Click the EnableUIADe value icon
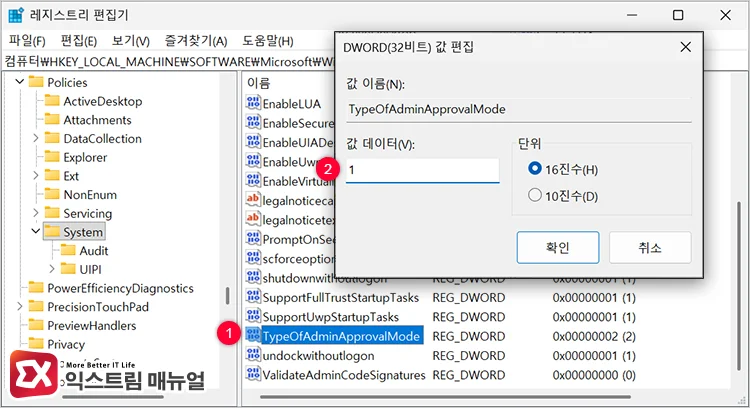The image size is (750, 408). pos(253,142)
